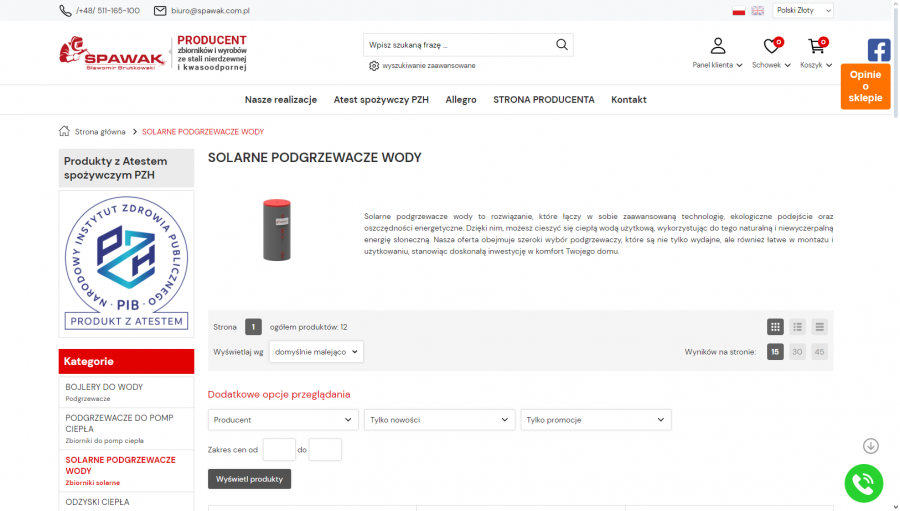The height and width of the screenshot is (511, 900).
Task: Click the Wyświetl produkty button
Action: [x=249, y=479]
